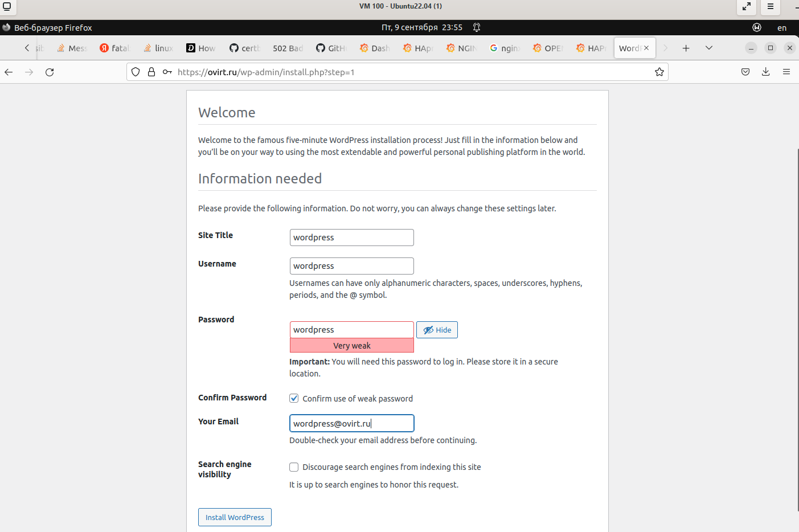Click the Welcome heading

pos(227,113)
